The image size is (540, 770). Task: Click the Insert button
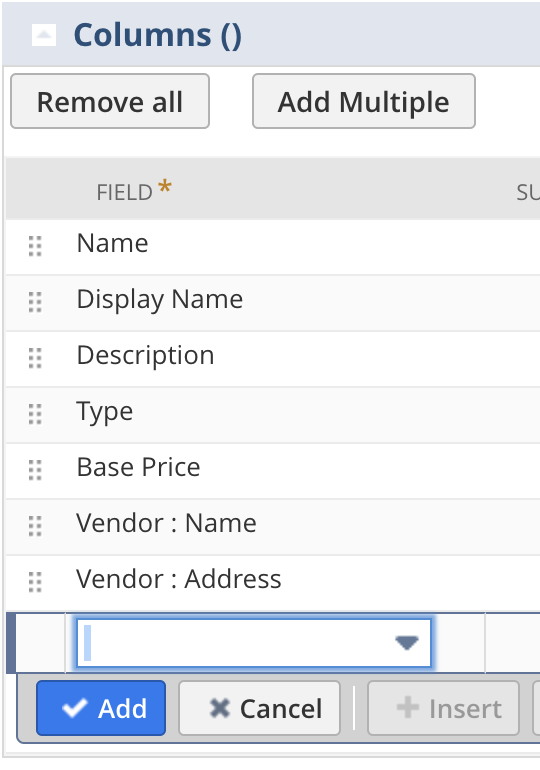(443, 708)
